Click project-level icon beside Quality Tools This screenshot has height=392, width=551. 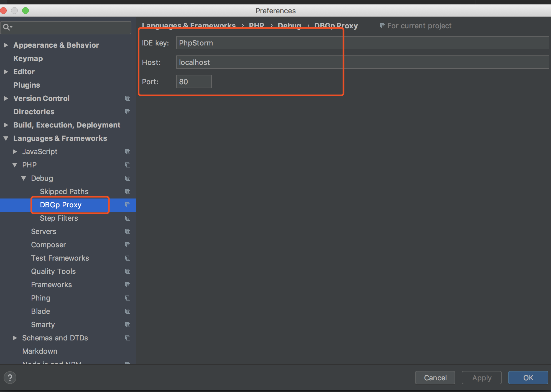[x=128, y=271]
